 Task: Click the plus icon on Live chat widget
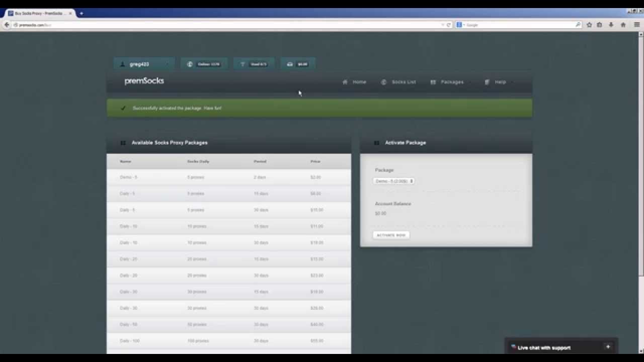[608, 346]
